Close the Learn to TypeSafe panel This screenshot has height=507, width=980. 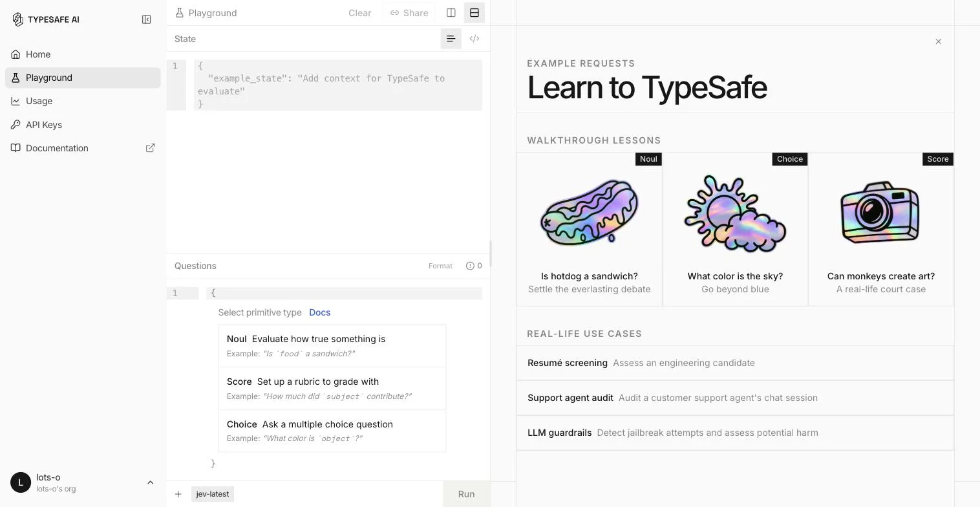tap(939, 41)
